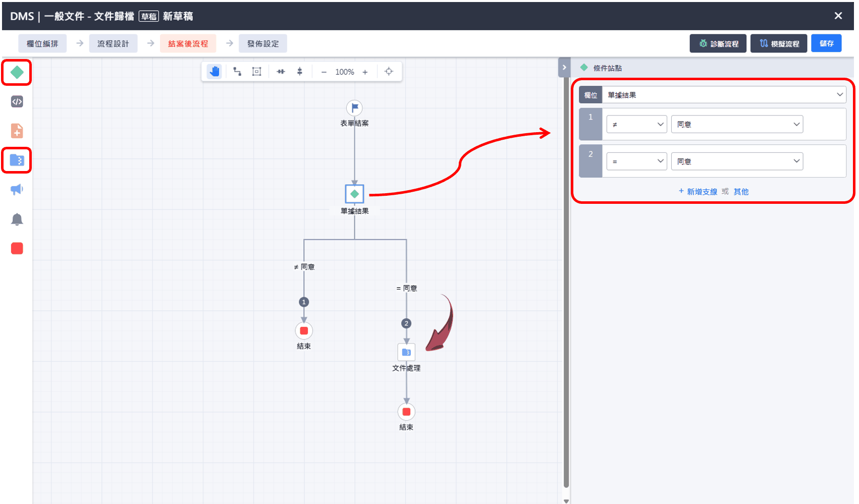Screen dimensions: 859x504
Task: Choose the megaphone announcement node tool
Action: click(17, 190)
